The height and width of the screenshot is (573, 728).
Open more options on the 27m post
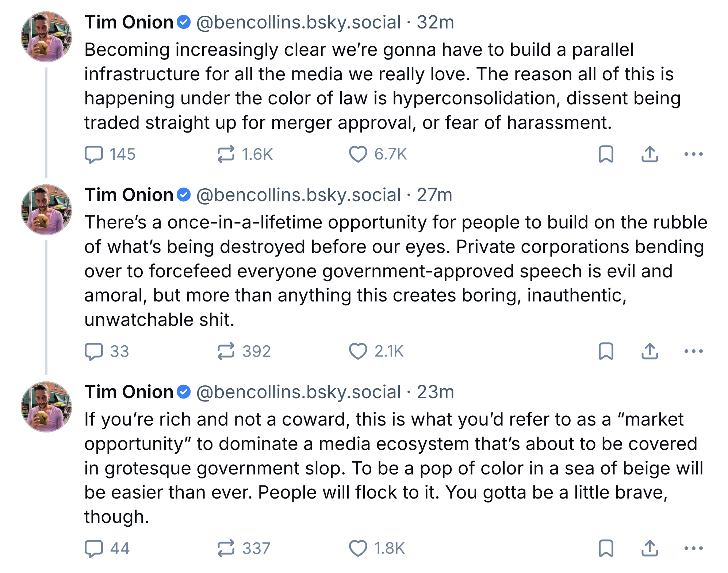(x=693, y=351)
